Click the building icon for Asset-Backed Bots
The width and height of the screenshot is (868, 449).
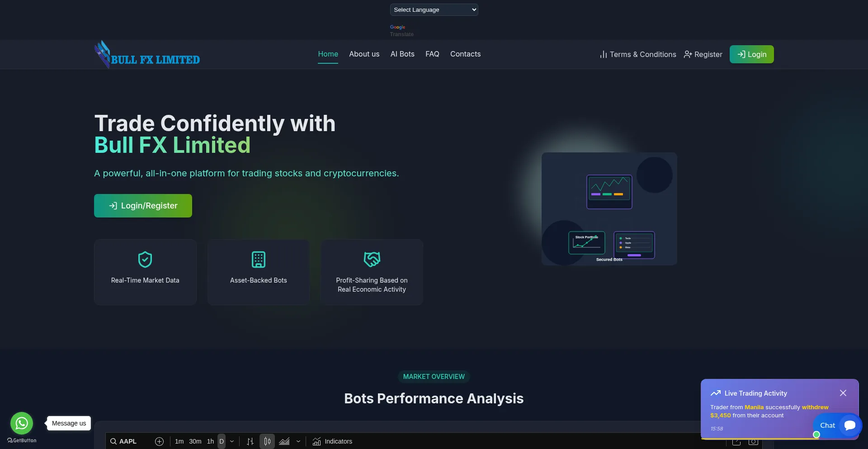pyautogui.click(x=259, y=260)
